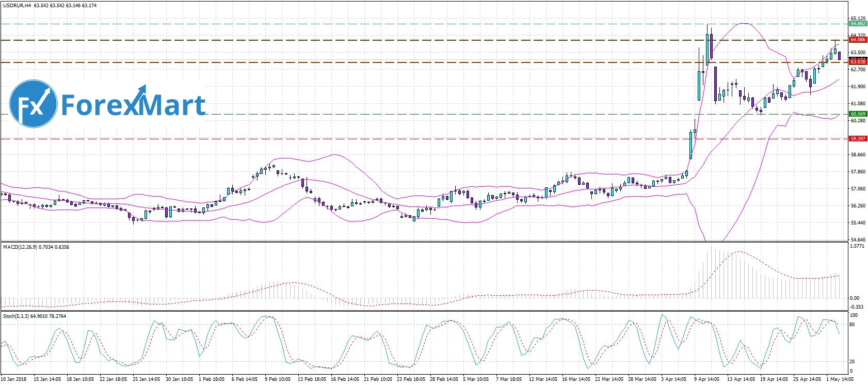This screenshot has height=385, width=868.
Task: Click the 61.080 price axis value
Action: 858,103
